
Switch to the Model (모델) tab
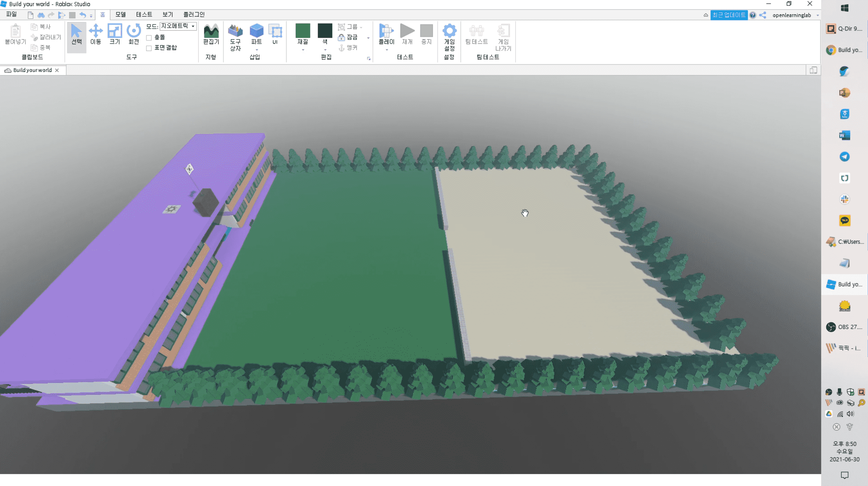click(121, 15)
